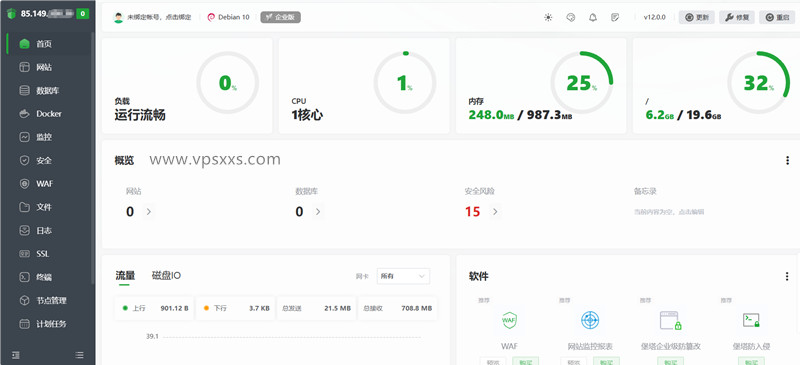Open the 计划任务 scheduled tasks item
800x365 pixels.
(48, 324)
